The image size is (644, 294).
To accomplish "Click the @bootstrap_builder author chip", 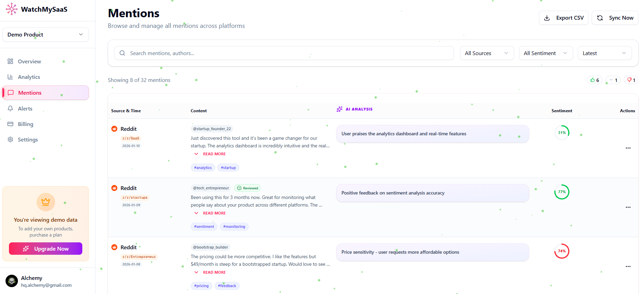I will pyautogui.click(x=210, y=247).
